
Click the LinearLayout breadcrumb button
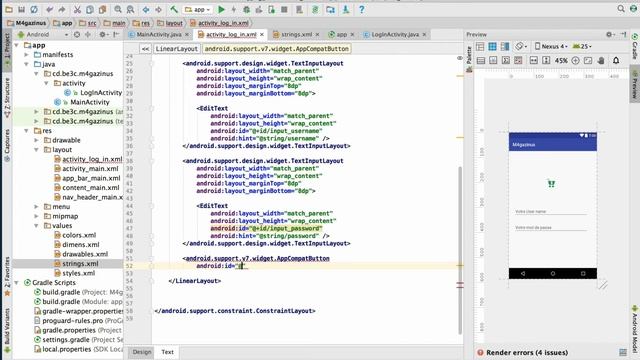tap(177, 49)
